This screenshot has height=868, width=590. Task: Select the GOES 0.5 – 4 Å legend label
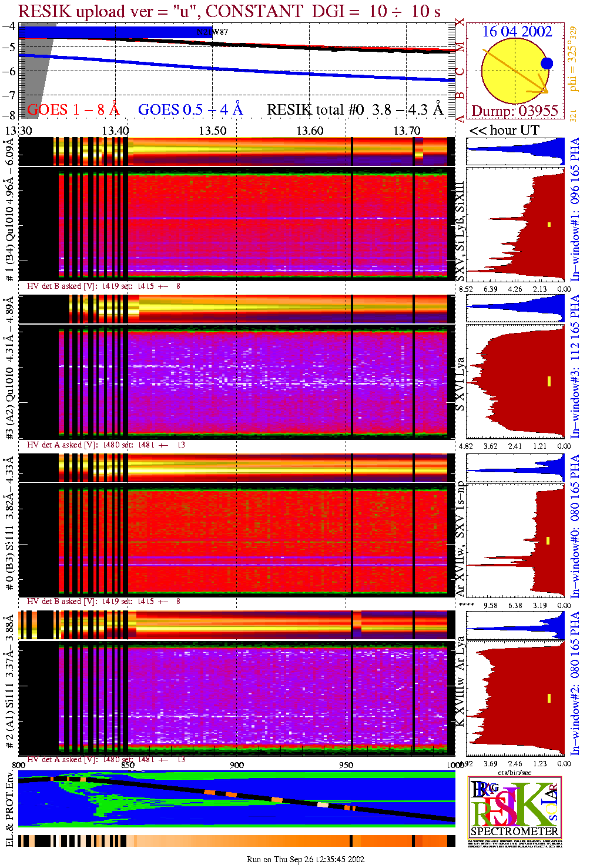coord(190,110)
